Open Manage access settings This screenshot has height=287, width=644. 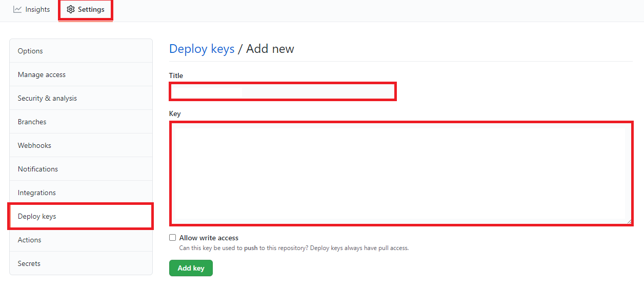click(81, 74)
